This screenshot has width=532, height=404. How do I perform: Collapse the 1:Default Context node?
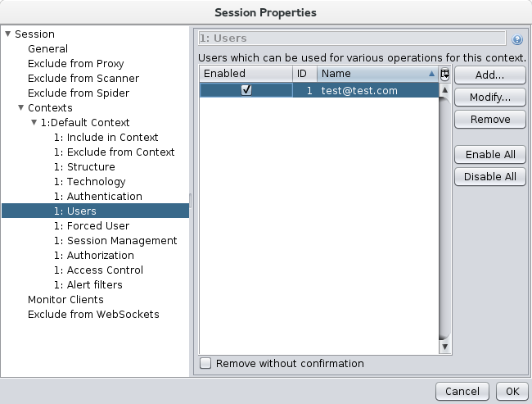(34, 123)
